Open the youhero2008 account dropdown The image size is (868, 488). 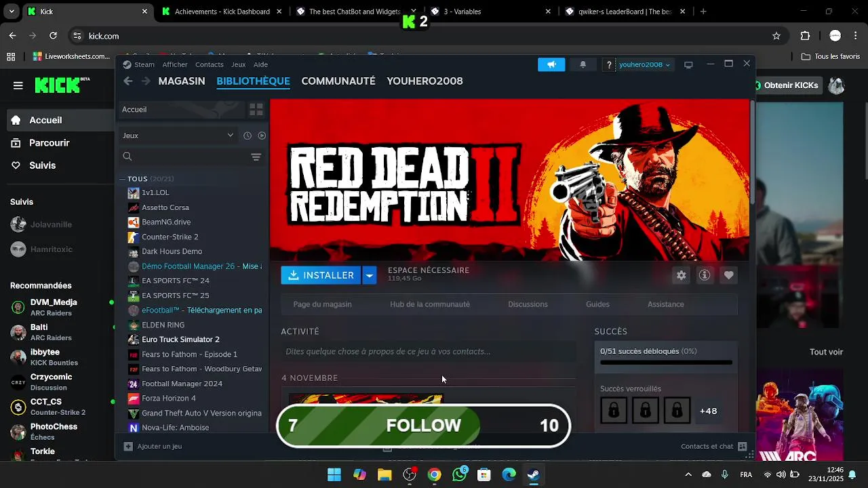(644, 64)
